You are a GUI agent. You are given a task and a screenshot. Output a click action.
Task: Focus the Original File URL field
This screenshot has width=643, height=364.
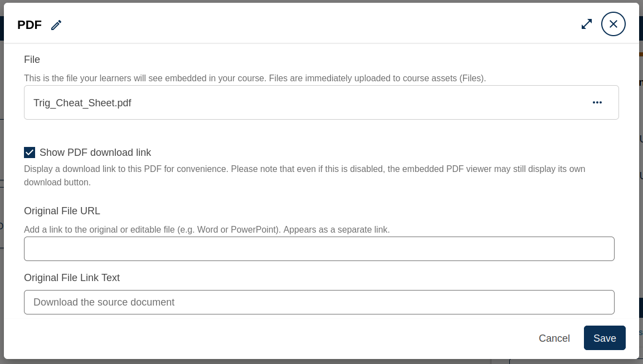[319, 249]
